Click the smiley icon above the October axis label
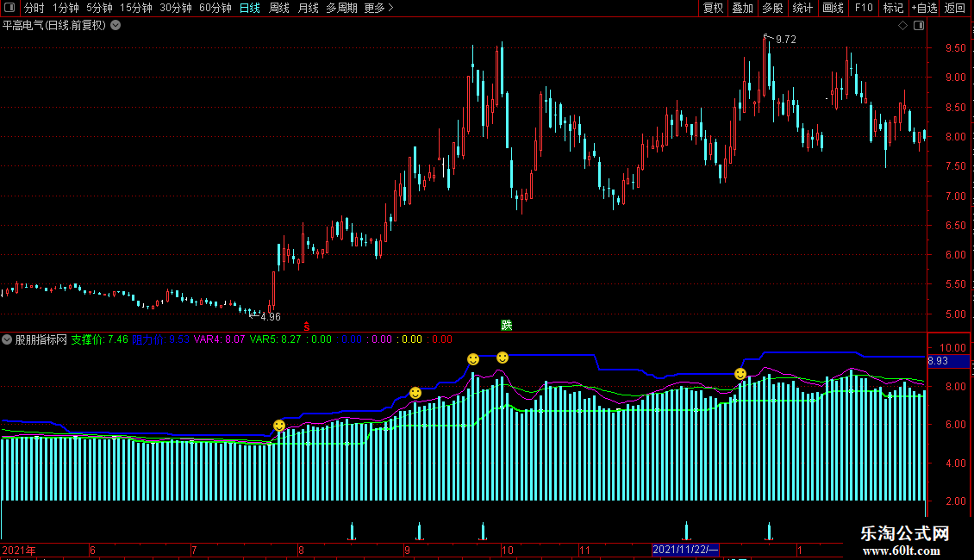Screen dimensions: 974x560 pyautogui.click(x=503, y=358)
